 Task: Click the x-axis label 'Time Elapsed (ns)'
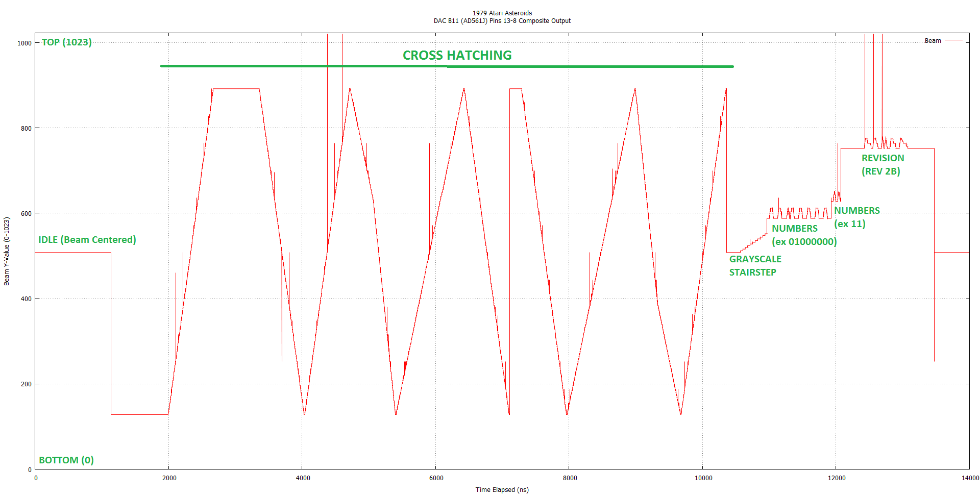click(x=502, y=490)
